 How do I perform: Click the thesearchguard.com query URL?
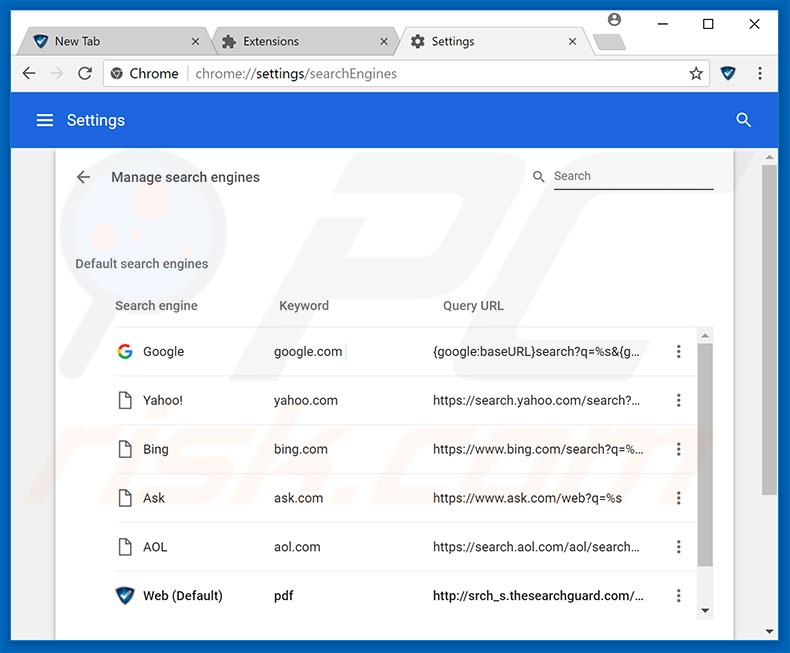click(538, 596)
